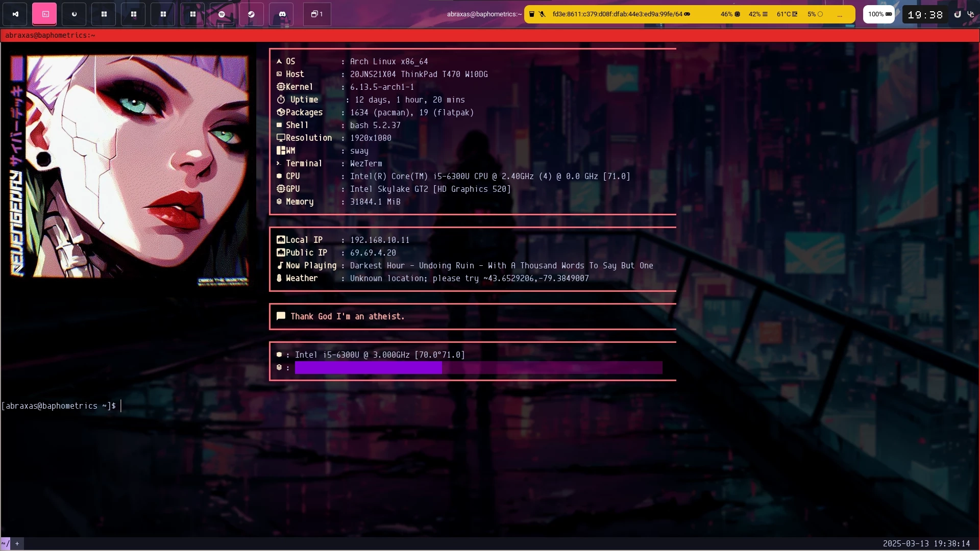Click the Intel(R) Core(TM) i5-6300U CPU line
Image resolution: width=980 pixels, height=551 pixels.
[490, 177]
